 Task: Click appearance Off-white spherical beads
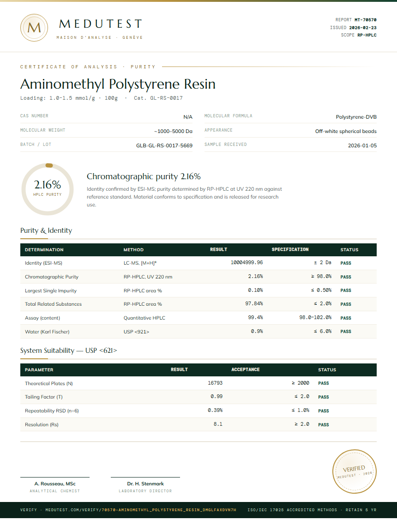click(346, 131)
